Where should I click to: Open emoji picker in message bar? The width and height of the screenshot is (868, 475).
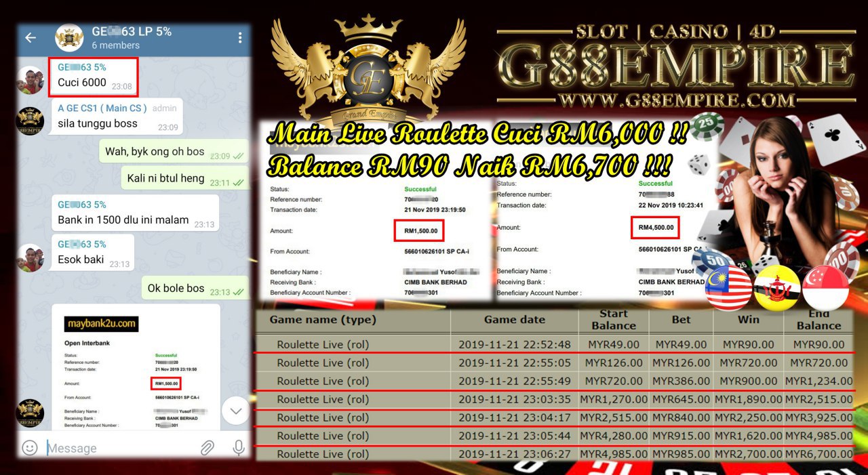click(29, 448)
